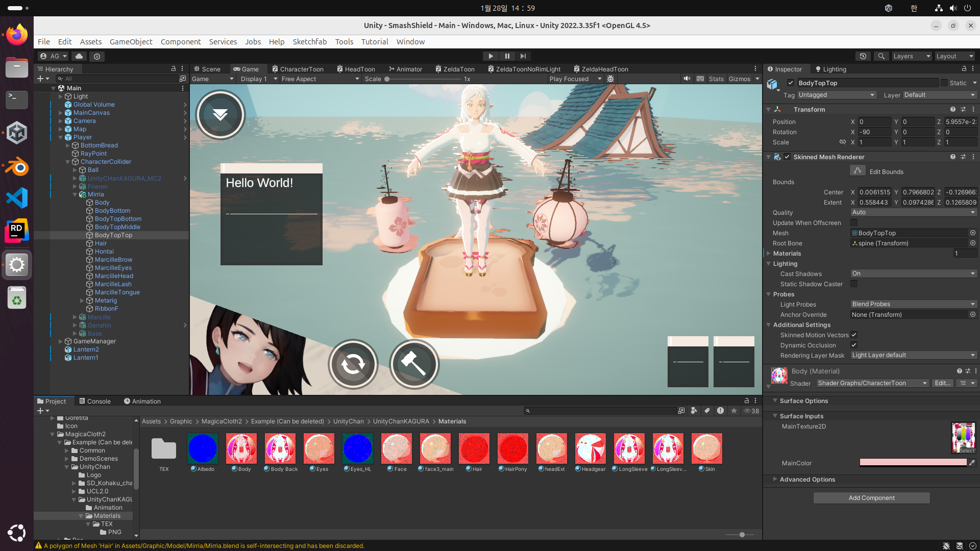980x551 pixels.
Task: Open the undo history icon
Action: click(863, 56)
